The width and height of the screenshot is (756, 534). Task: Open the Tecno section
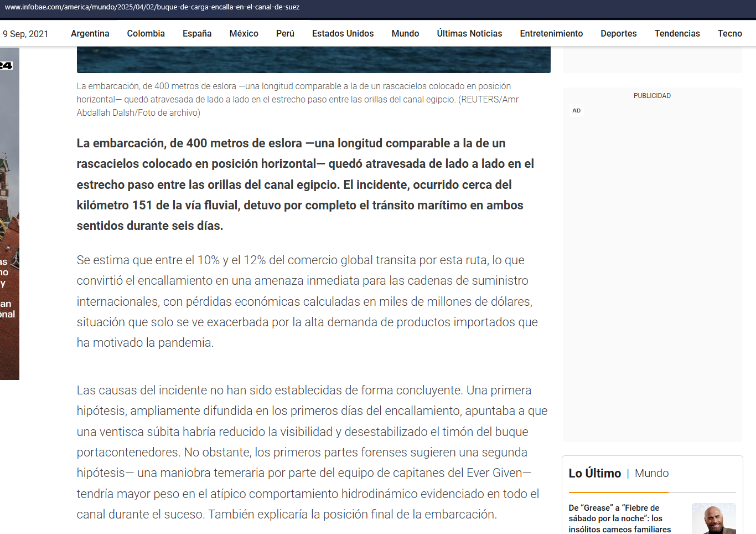click(729, 33)
